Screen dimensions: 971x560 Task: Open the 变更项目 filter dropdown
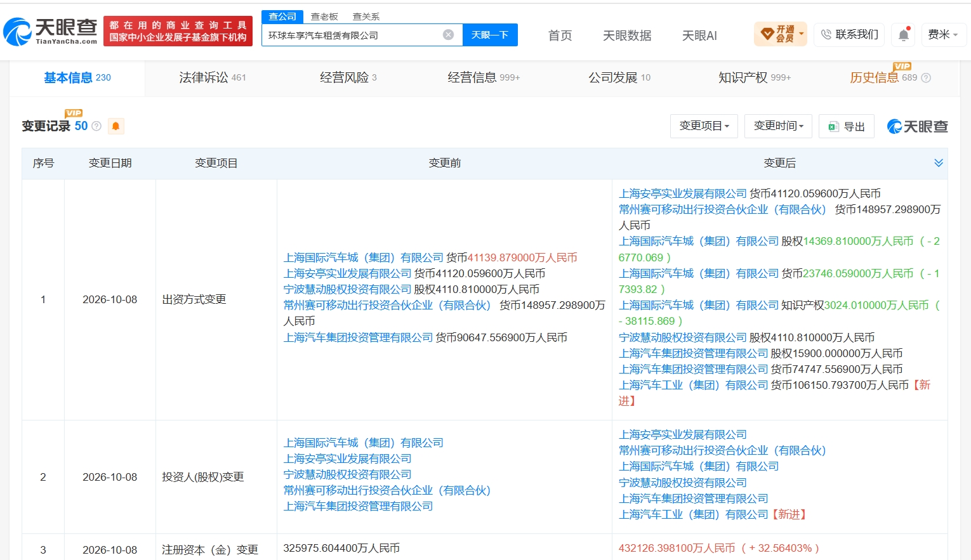coord(704,126)
